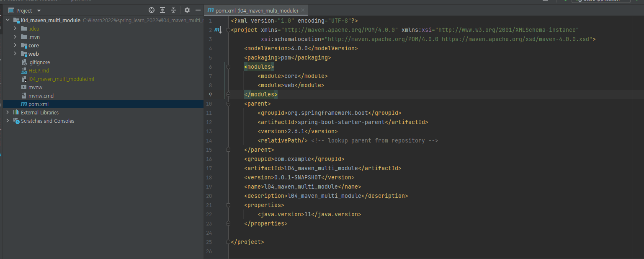
Task: Select the core folder name in tree
Action: (33, 45)
